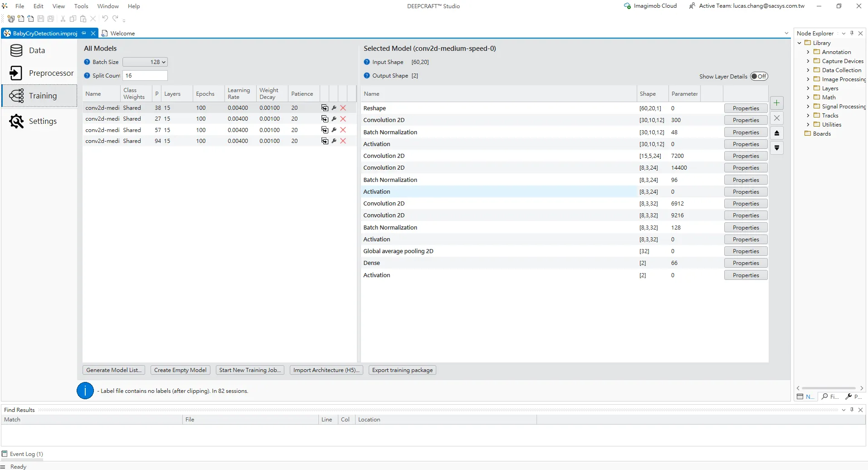Click the green plus add layer icon
868x470 pixels.
pyautogui.click(x=776, y=103)
